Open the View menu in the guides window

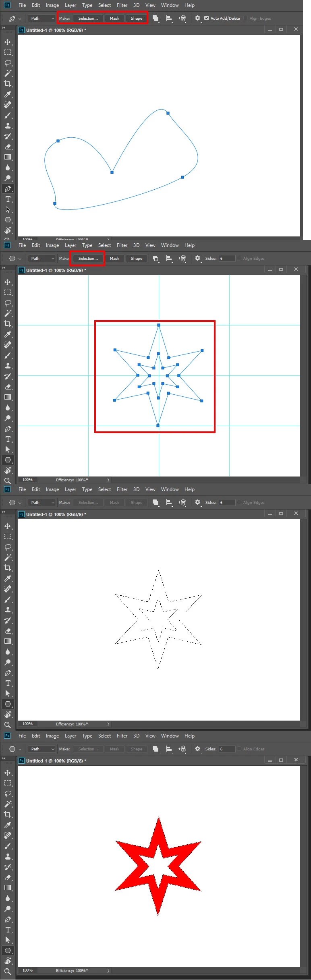pyautogui.click(x=150, y=245)
